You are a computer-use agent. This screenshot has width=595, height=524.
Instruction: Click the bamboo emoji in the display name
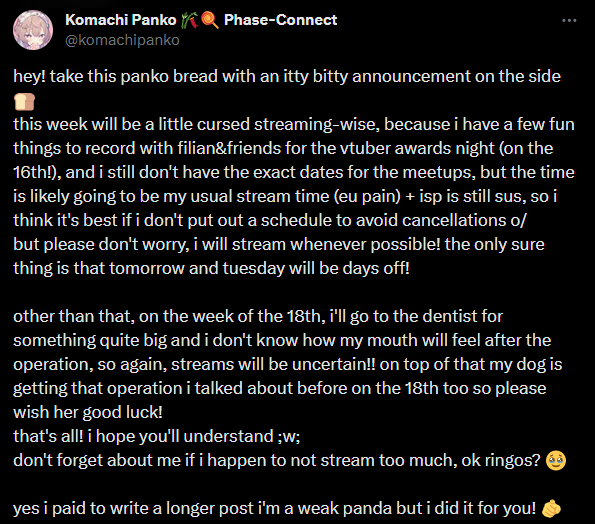[x=186, y=20]
